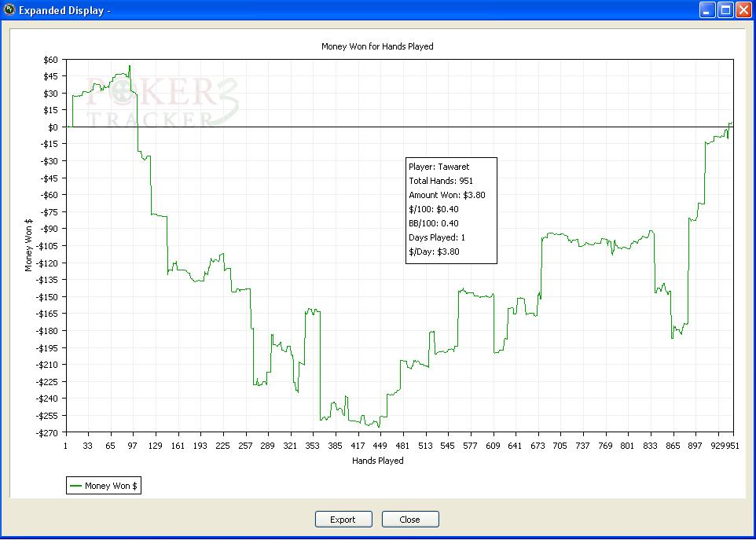Click the vertical 'Money Won $' axis label
Viewport: 756px width, 540px height.
click(28, 245)
